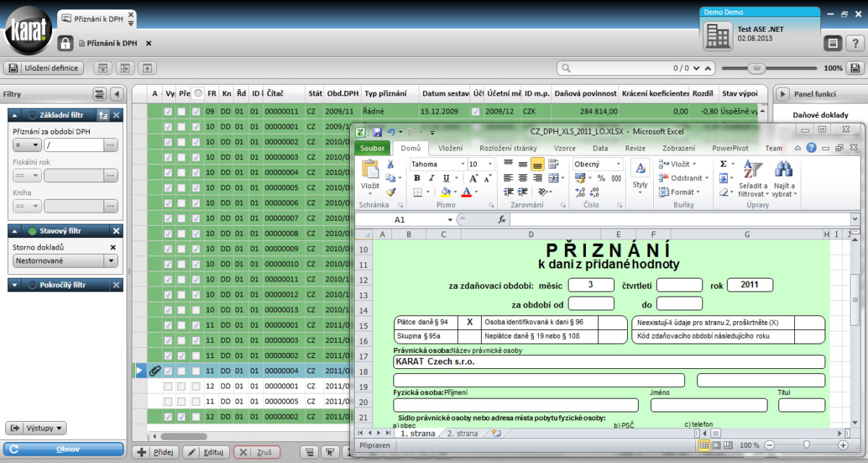Image resolution: width=868 pixels, height=463 pixels.
Task: Toggle Stavový filtr green indicator
Action: pos(33,231)
